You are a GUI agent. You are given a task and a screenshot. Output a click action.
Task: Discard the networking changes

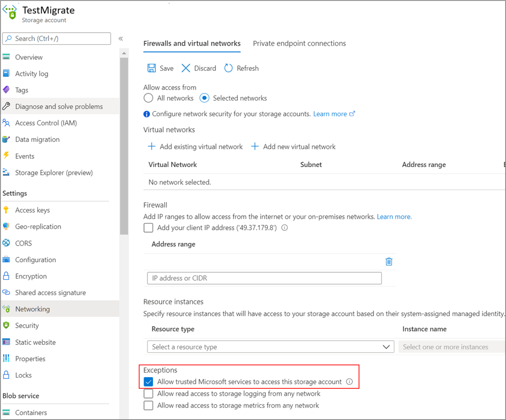(x=199, y=68)
